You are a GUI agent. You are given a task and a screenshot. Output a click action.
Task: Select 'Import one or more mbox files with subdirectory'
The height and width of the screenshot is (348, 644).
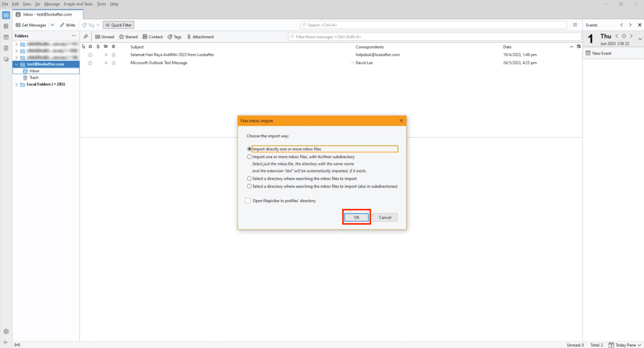249,157
